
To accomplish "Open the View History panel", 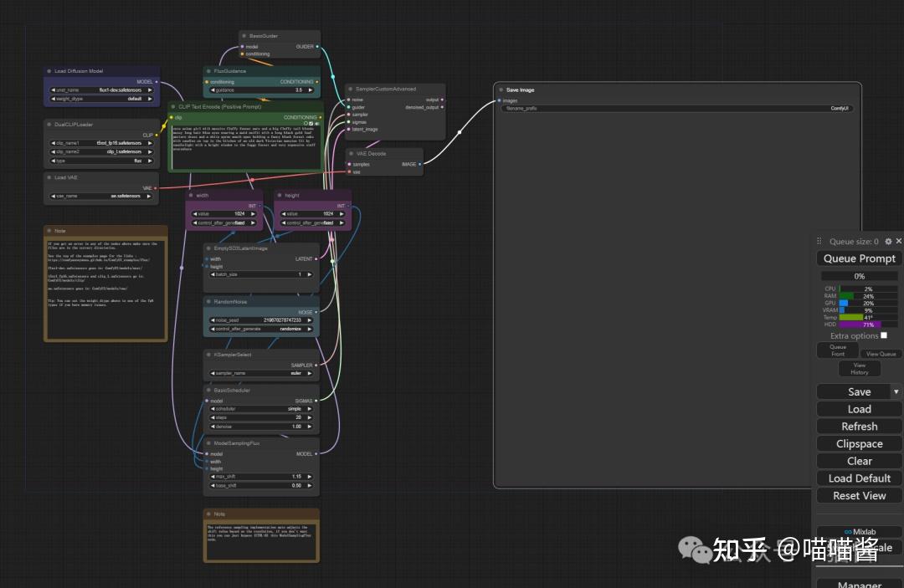I will 859,369.
